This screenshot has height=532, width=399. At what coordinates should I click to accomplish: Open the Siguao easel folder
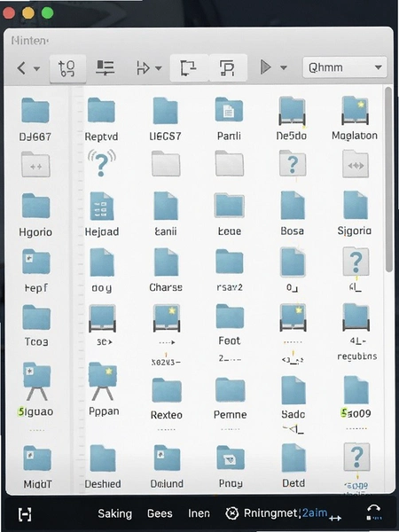tap(36, 381)
